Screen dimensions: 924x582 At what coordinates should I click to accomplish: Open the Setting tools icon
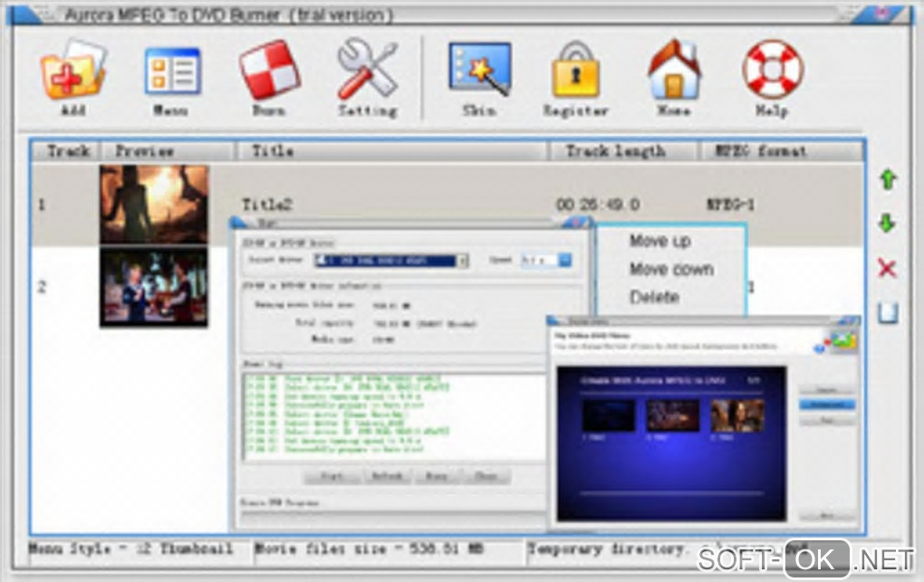click(x=367, y=69)
